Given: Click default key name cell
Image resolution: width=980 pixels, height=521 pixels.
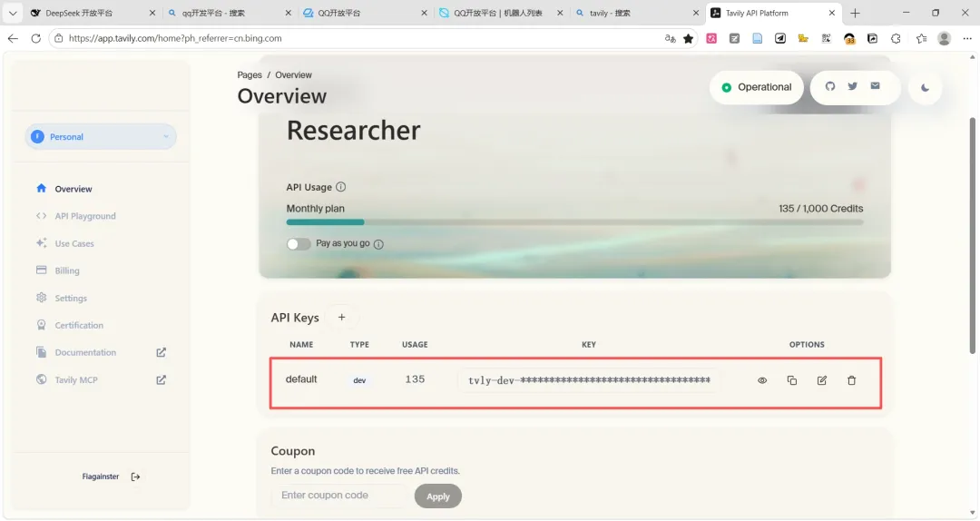Looking at the screenshot, I should pos(301,379).
